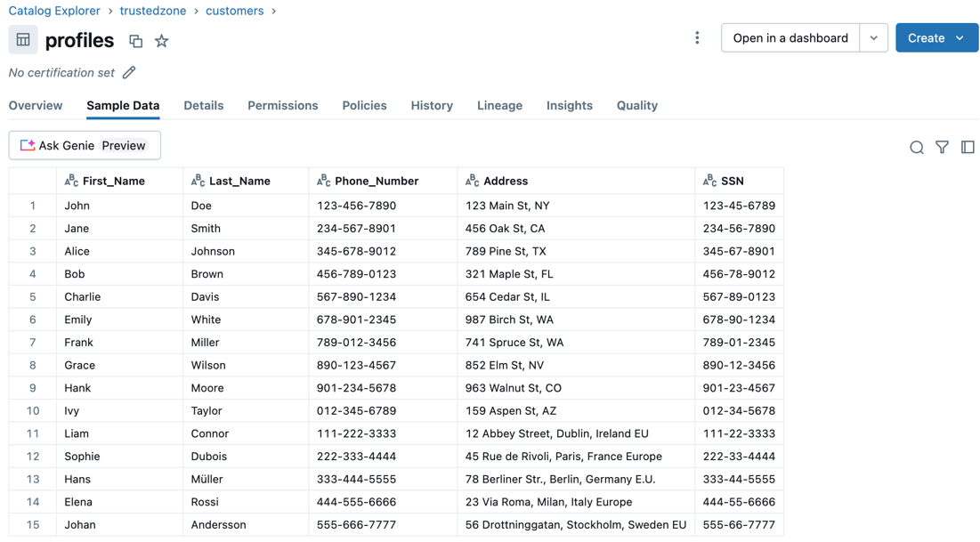Click the Ask Genie Preview button
The image size is (980, 542).
coord(85,145)
